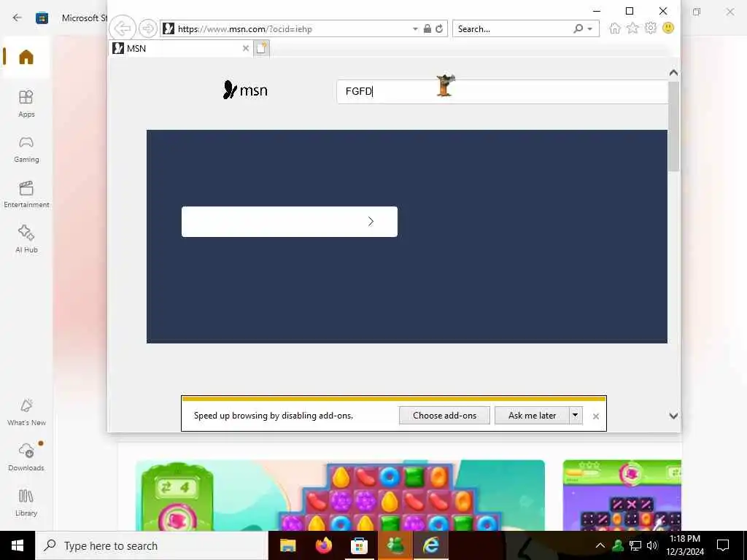Open Apps in Microsoft Store sidebar

[x=26, y=104]
